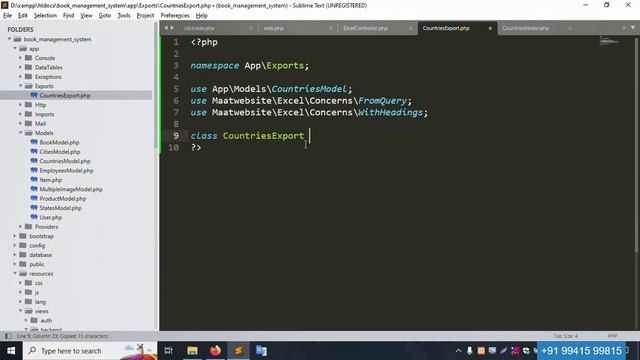The height and width of the screenshot is (360, 640).
Task: Collapse the Exports folder
Action: [x=20, y=86]
